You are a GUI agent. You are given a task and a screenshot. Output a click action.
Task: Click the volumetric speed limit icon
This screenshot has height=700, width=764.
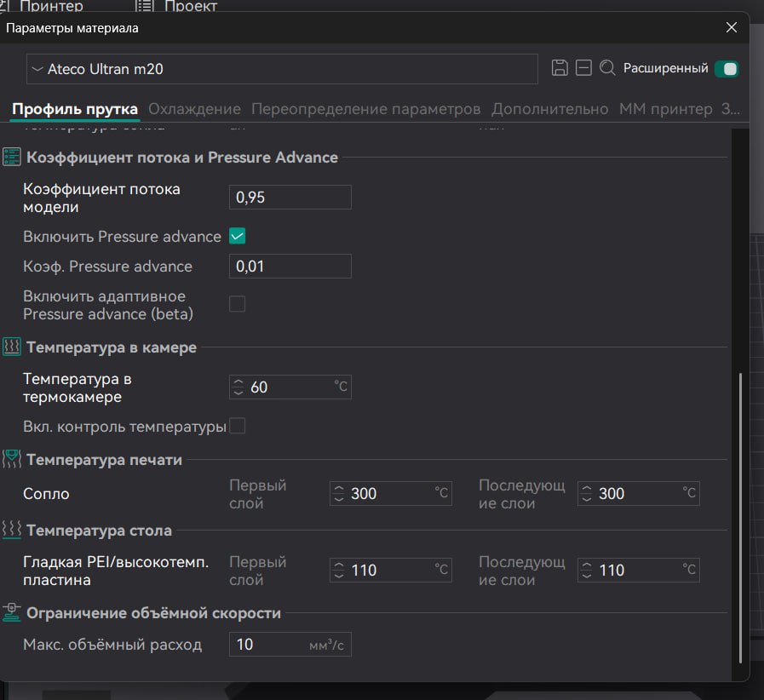(x=12, y=612)
